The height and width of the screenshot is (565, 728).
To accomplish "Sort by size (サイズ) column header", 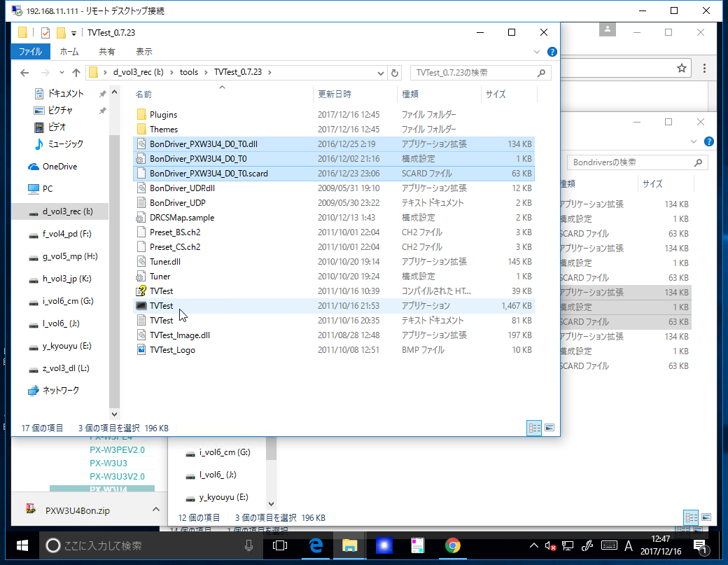I will tap(510, 95).
